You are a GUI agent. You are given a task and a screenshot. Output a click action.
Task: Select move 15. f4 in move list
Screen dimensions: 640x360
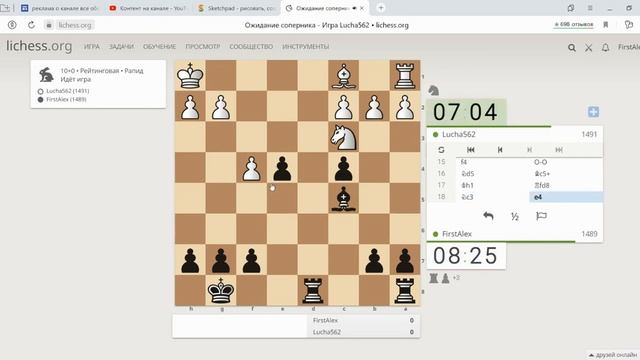coord(493,162)
